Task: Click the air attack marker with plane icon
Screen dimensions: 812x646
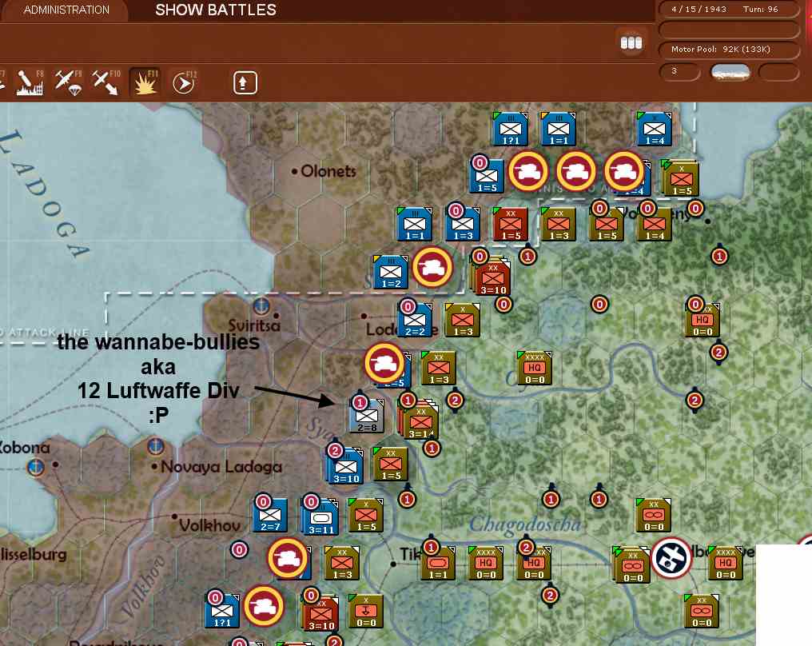Action: pos(671,558)
